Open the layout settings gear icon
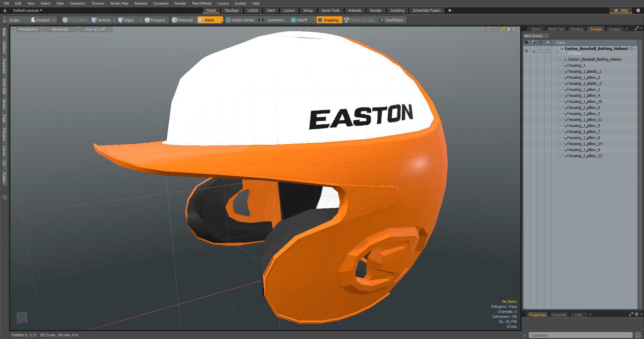Viewport: 644px width, 339px height. pyautogui.click(x=638, y=10)
